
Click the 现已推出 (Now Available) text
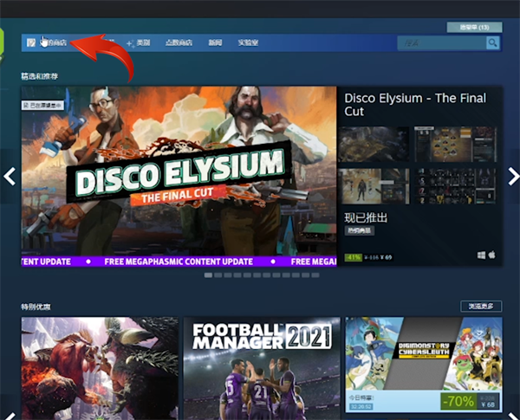pos(366,217)
